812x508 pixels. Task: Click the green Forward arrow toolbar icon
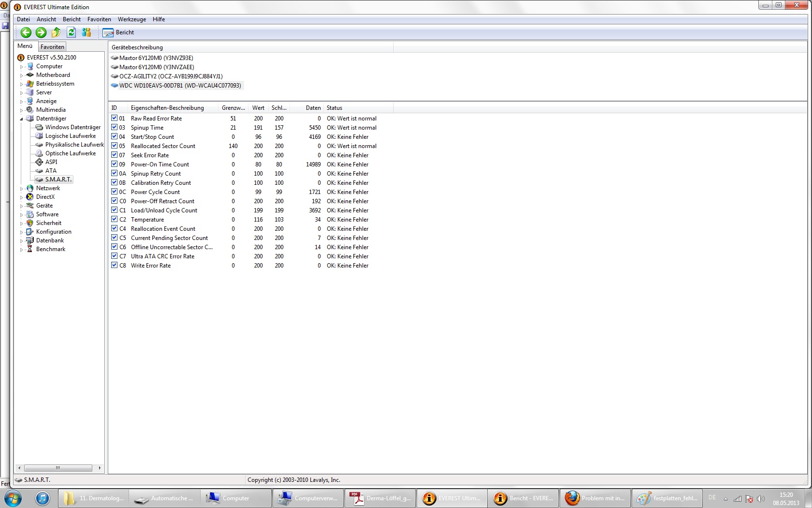tap(41, 32)
